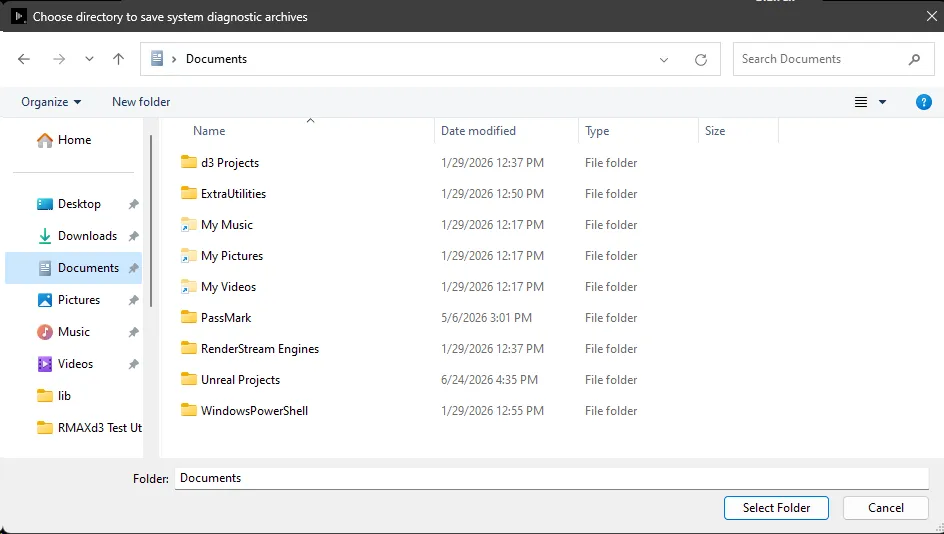Click folder icon of d3 Projects
Image resolution: width=944 pixels, height=534 pixels.
click(x=188, y=162)
